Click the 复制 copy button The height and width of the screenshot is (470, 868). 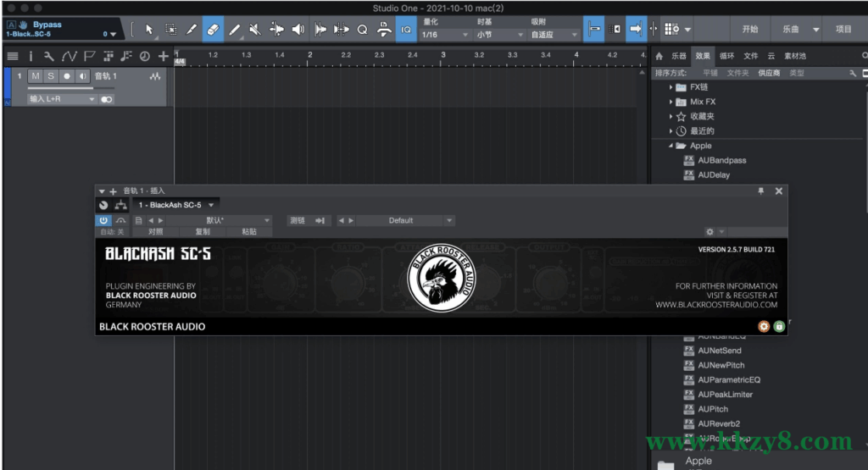coord(203,232)
